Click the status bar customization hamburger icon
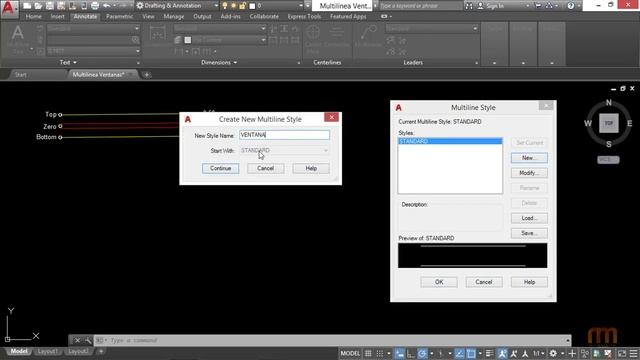Screen dimensions: 640x360 pyautogui.click(x=633, y=353)
